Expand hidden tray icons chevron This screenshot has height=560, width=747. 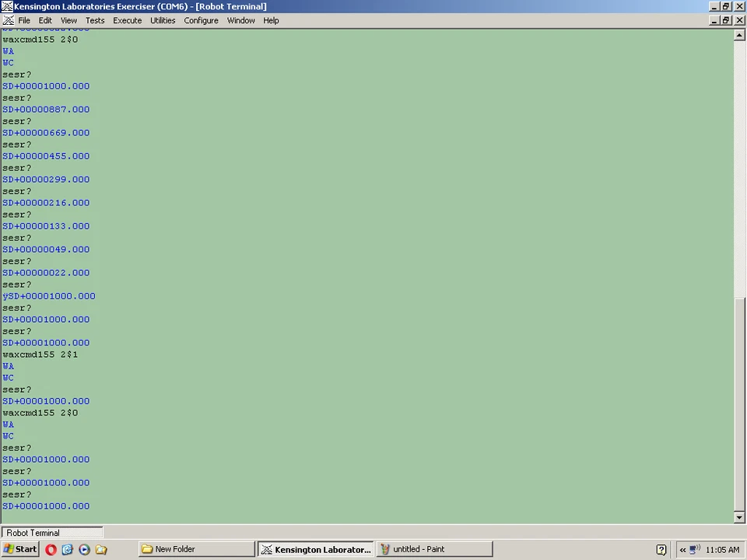pos(682,550)
